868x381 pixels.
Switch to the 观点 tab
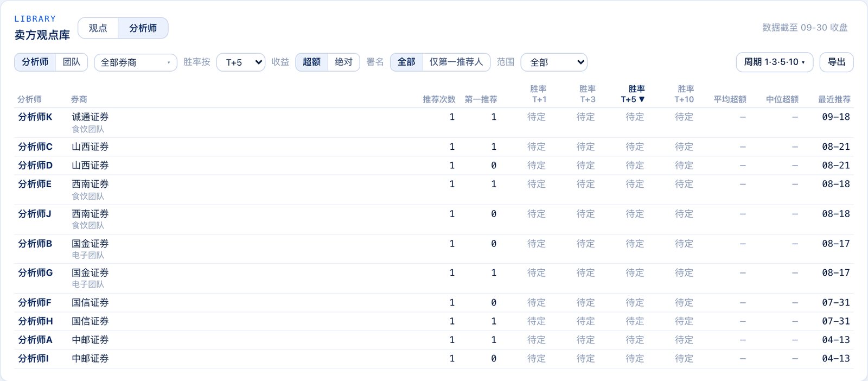click(x=98, y=28)
